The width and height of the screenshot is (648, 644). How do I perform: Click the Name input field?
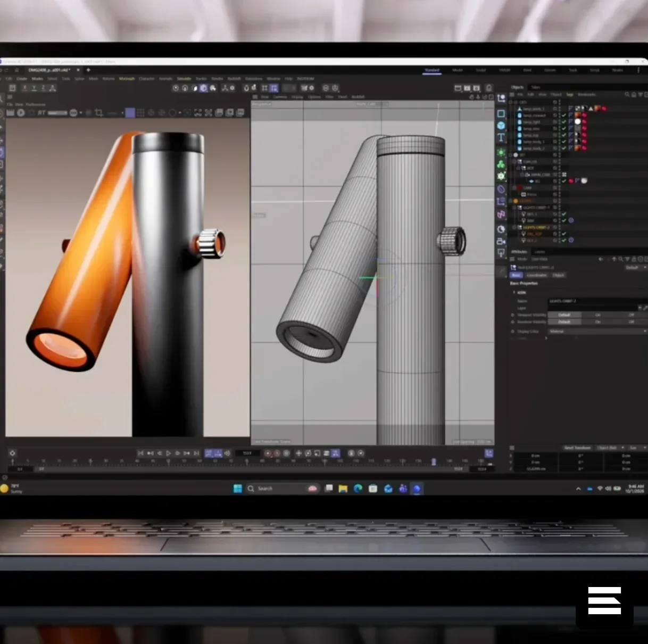[597, 301]
